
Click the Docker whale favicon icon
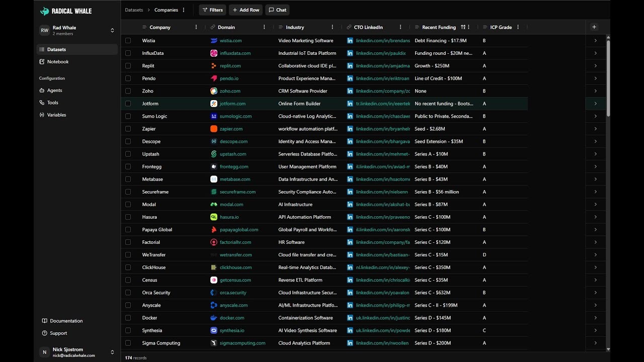(x=214, y=318)
